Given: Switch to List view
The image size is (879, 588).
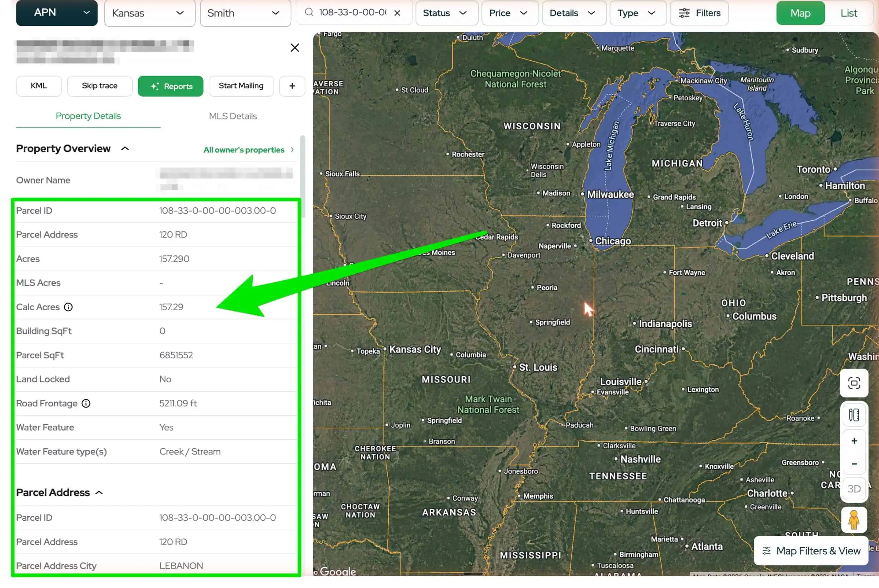Looking at the screenshot, I should tap(849, 13).
